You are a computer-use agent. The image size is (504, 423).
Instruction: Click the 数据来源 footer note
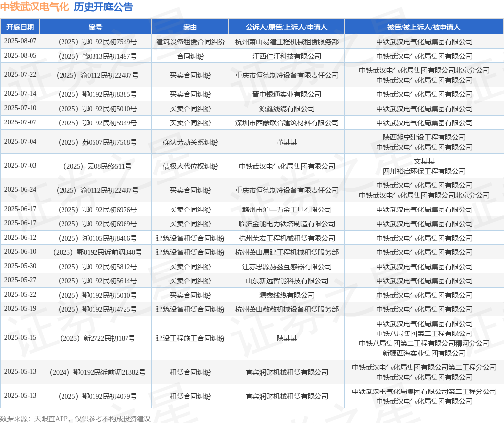point(75,419)
